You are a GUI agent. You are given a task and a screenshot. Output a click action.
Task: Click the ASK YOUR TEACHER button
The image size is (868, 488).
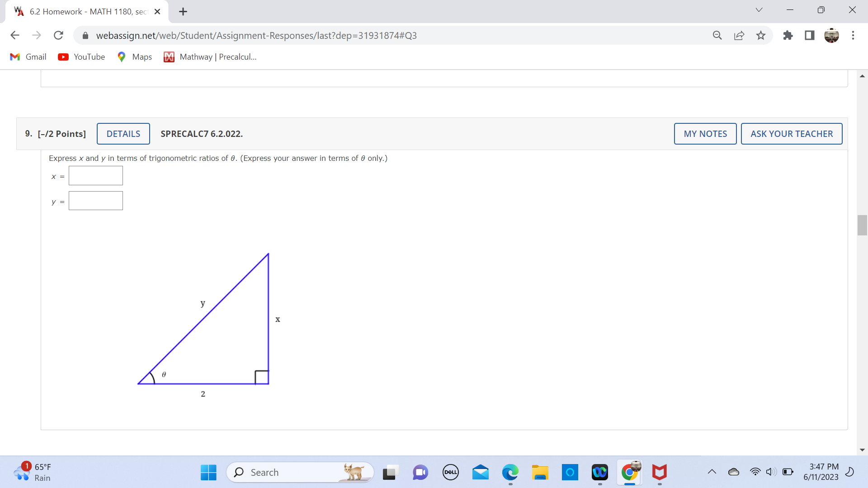792,134
